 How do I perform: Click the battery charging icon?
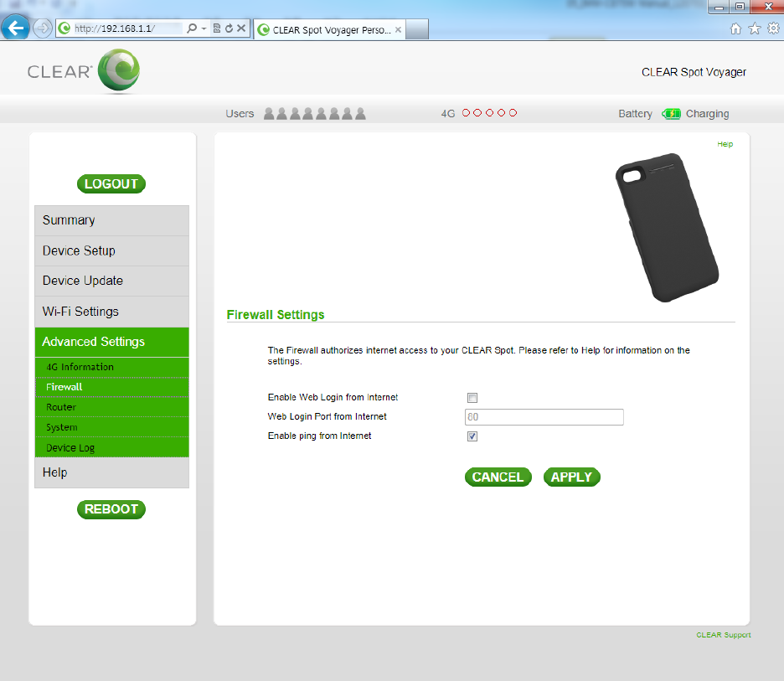(671, 114)
